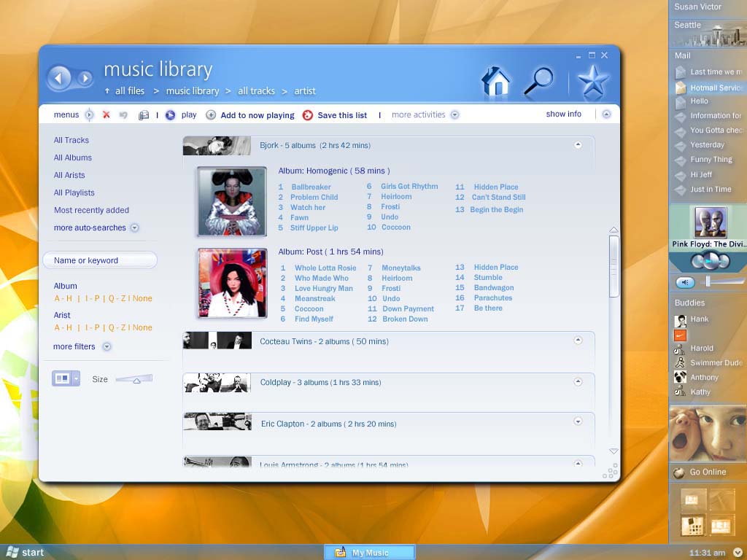Viewport: 747px width, 560px height.
Task: Click Swimmer Dude buddy icon
Action: [x=680, y=363]
